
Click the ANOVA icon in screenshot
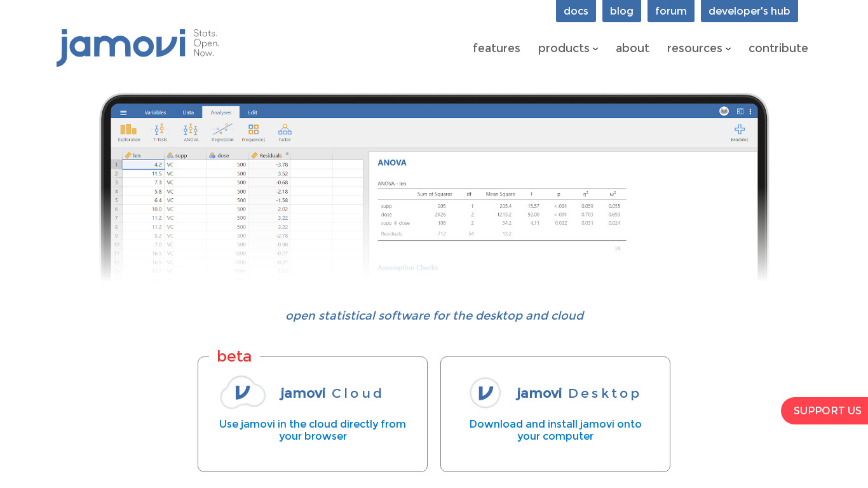191,133
